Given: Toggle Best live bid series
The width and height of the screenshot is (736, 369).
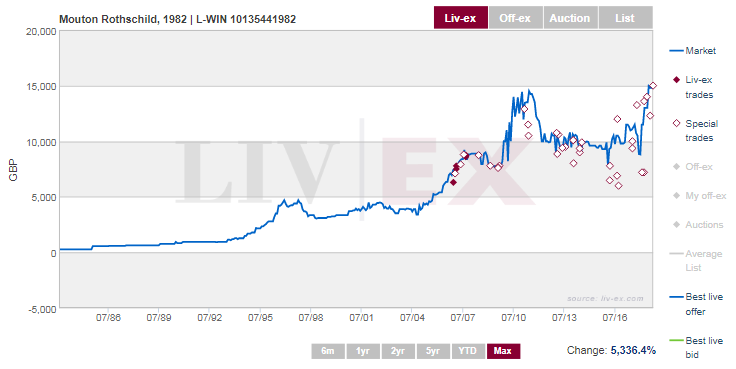Looking at the screenshot, I should 704,347.
